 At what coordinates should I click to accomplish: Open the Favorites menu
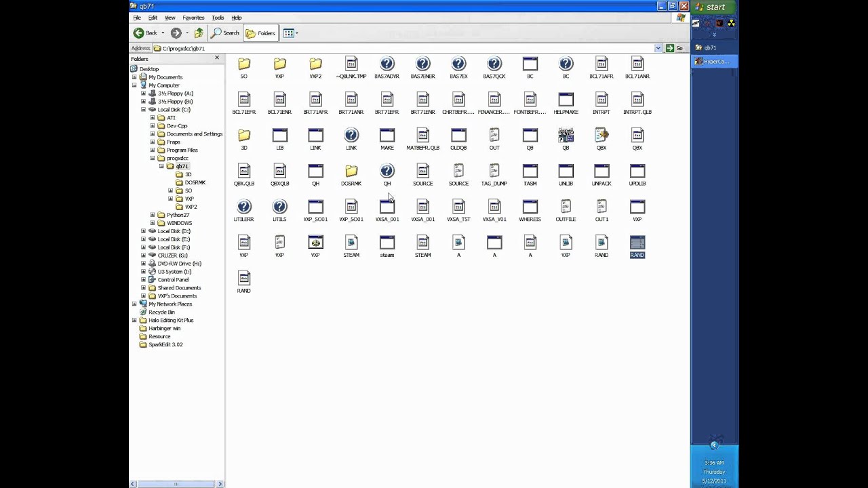coord(193,18)
